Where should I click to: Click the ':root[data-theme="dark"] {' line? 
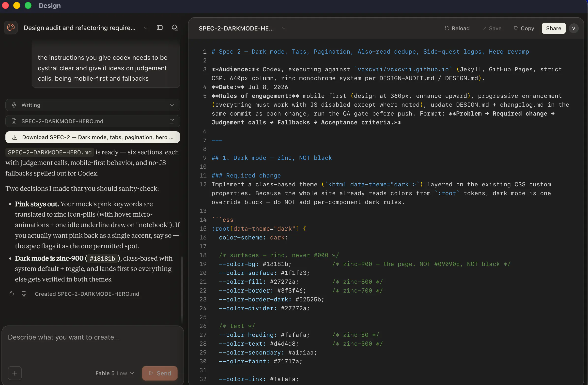click(x=259, y=229)
